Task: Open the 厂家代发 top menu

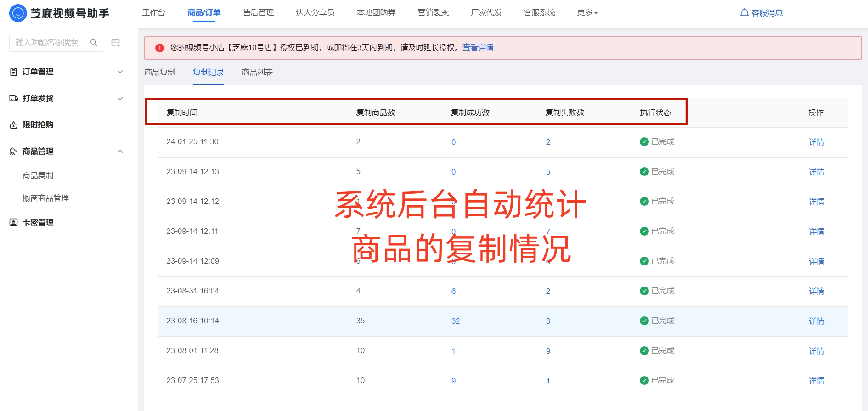Action: [x=486, y=12]
